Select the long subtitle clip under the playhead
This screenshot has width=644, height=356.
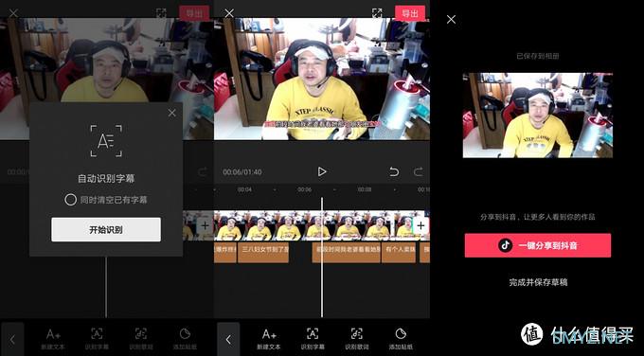tap(346, 252)
